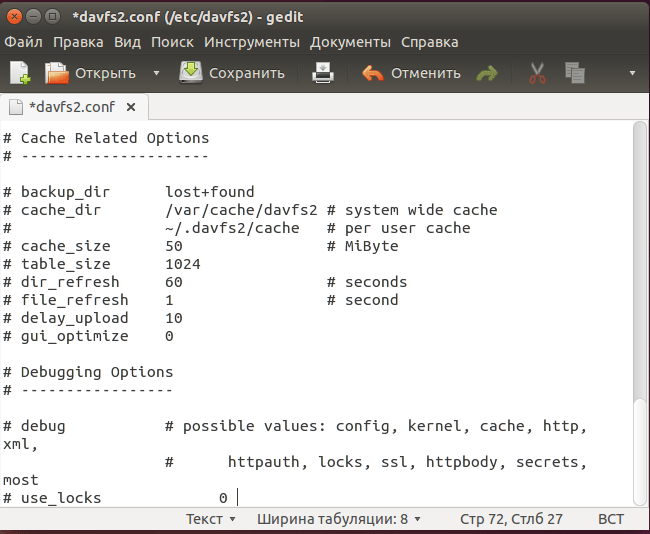Close the davfs2.conf tab with its x

pos(131,107)
